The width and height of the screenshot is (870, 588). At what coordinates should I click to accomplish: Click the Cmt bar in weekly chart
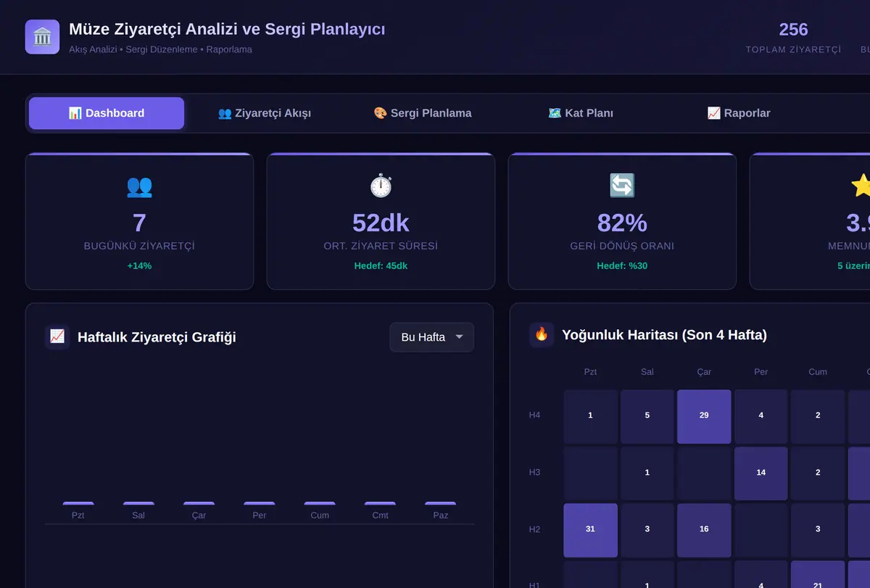(x=380, y=503)
